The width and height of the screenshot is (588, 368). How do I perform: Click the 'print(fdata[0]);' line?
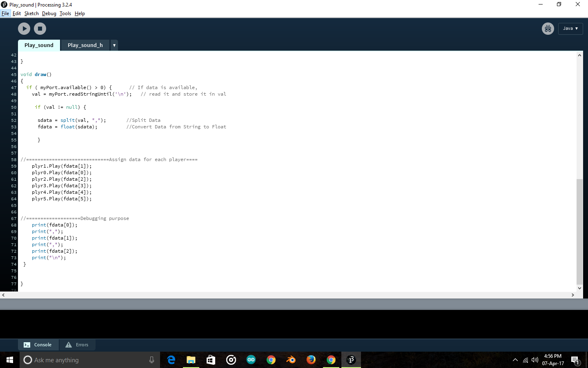click(x=55, y=225)
